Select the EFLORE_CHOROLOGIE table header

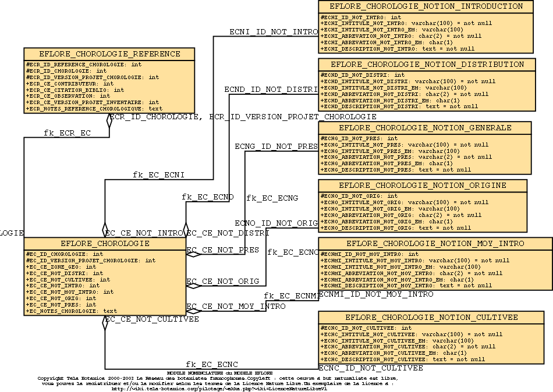point(105,243)
